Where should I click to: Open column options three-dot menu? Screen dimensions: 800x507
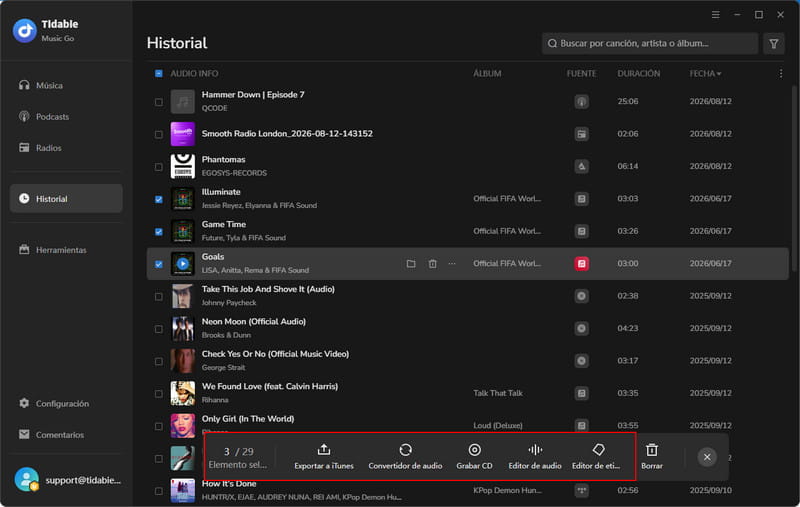tap(781, 73)
